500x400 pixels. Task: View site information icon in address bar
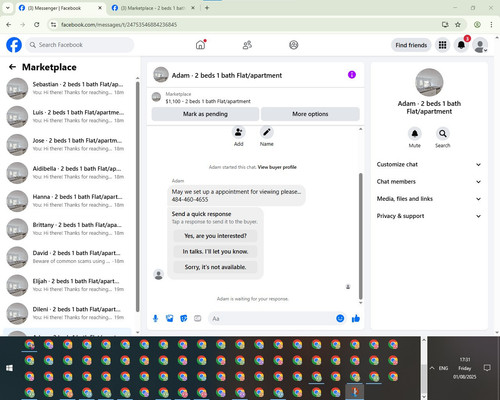tap(53, 25)
